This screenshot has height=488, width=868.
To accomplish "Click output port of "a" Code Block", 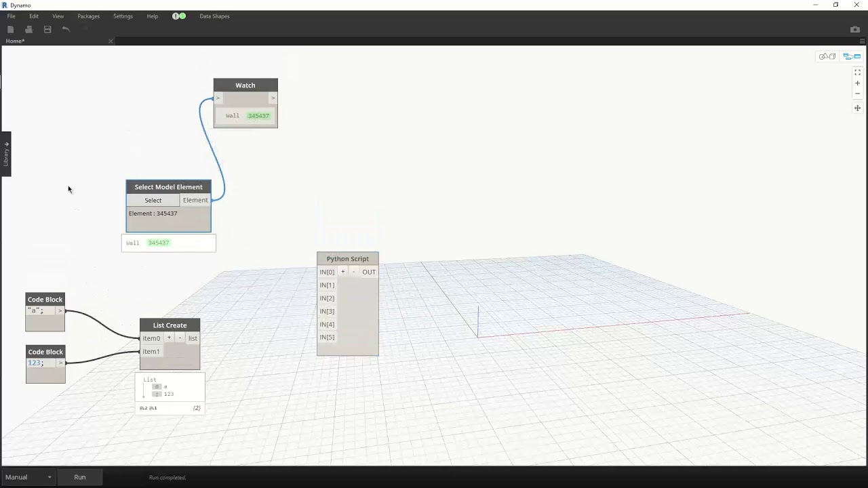I will (60, 311).
